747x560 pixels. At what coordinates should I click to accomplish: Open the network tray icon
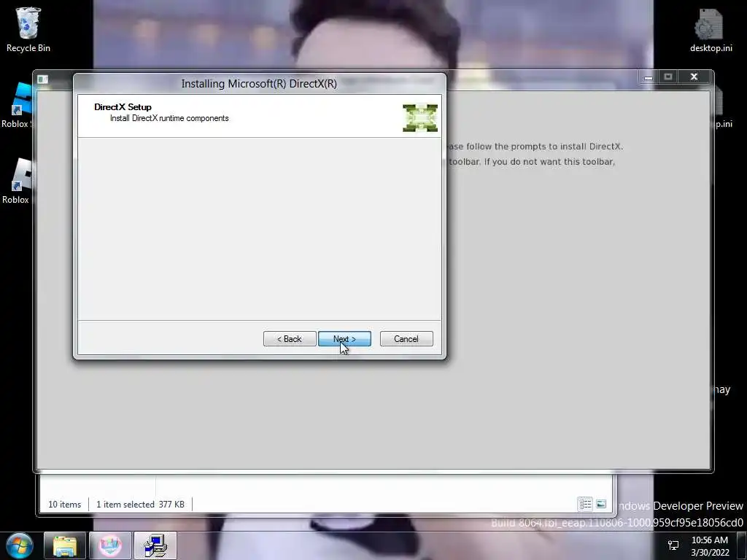point(673,545)
